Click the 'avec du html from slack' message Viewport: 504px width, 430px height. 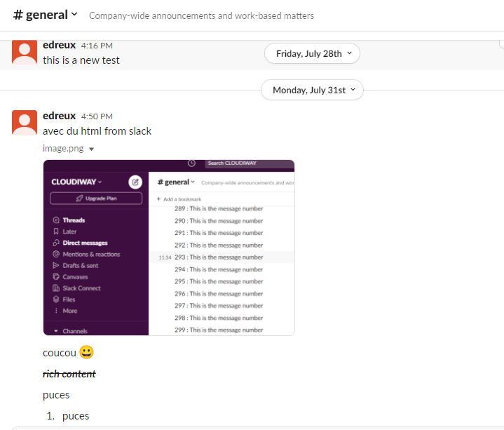97,131
